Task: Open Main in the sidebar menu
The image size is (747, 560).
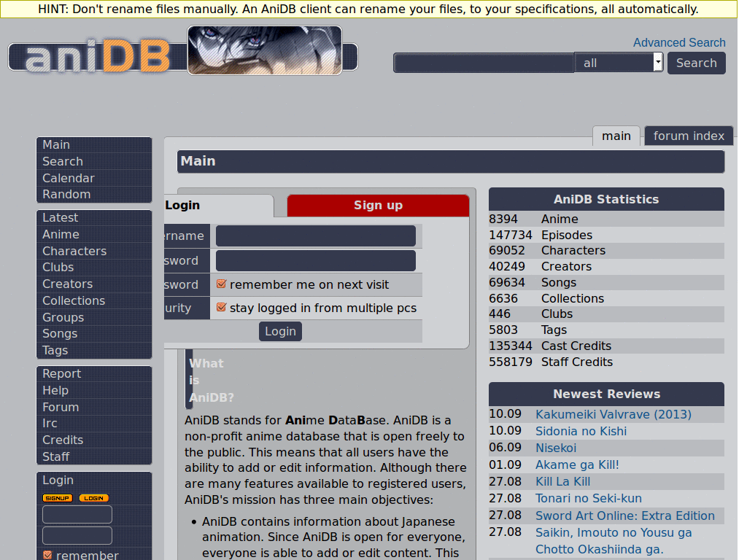Action: click(94, 145)
